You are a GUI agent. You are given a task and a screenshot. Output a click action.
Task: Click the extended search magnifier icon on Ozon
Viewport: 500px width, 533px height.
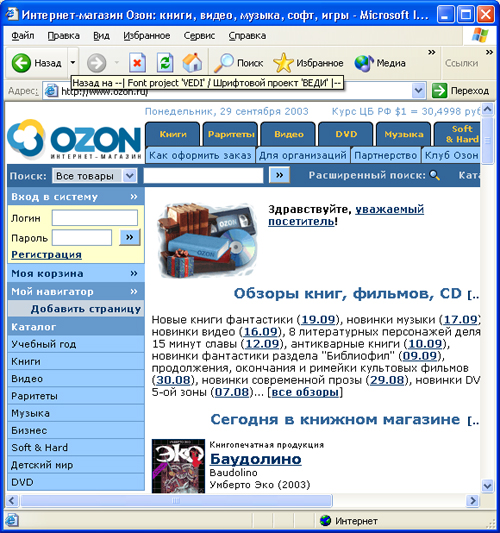(x=434, y=175)
